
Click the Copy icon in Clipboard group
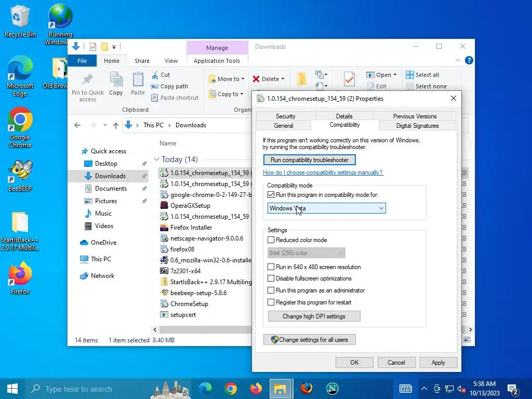tap(116, 84)
